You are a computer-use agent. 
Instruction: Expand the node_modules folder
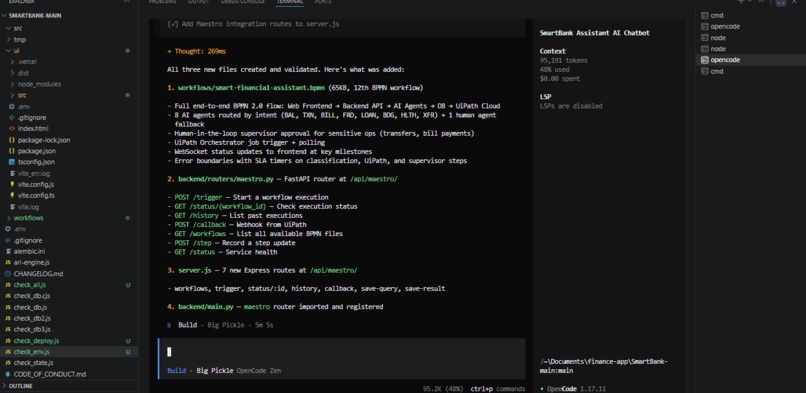pyautogui.click(x=39, y=84)
